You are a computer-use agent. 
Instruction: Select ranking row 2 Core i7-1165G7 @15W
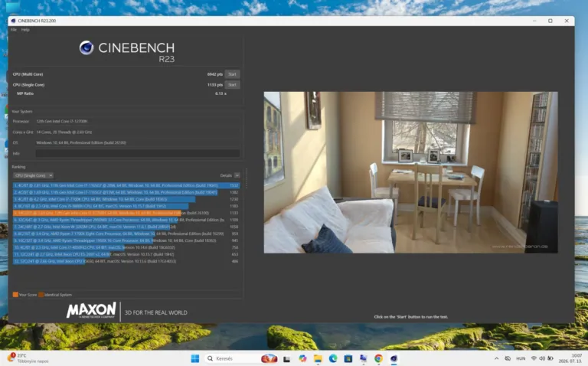click(126, 192)
